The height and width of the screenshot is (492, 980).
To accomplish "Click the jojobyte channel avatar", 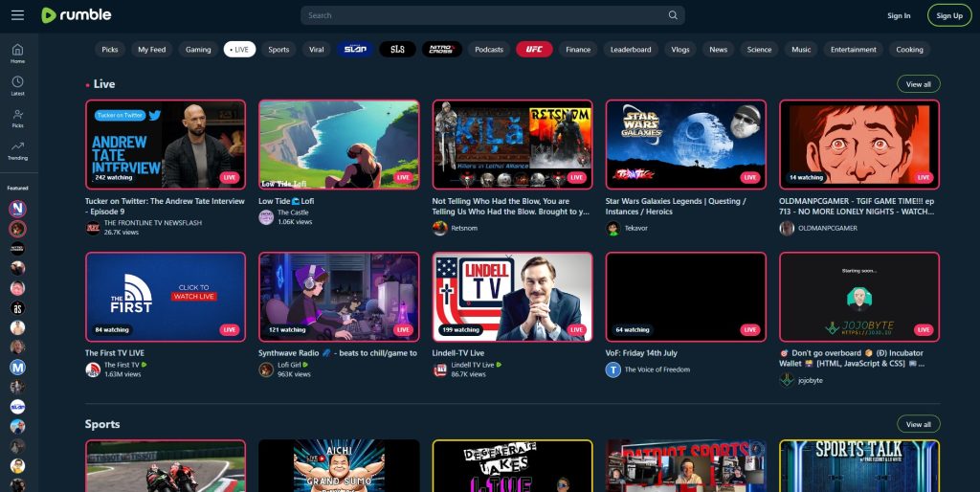I will tap(787, 380).
